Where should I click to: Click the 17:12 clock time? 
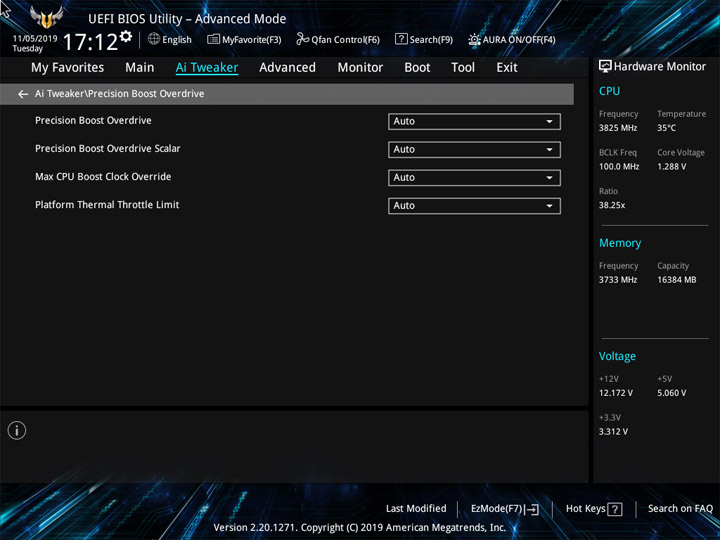tap(90, 42)
